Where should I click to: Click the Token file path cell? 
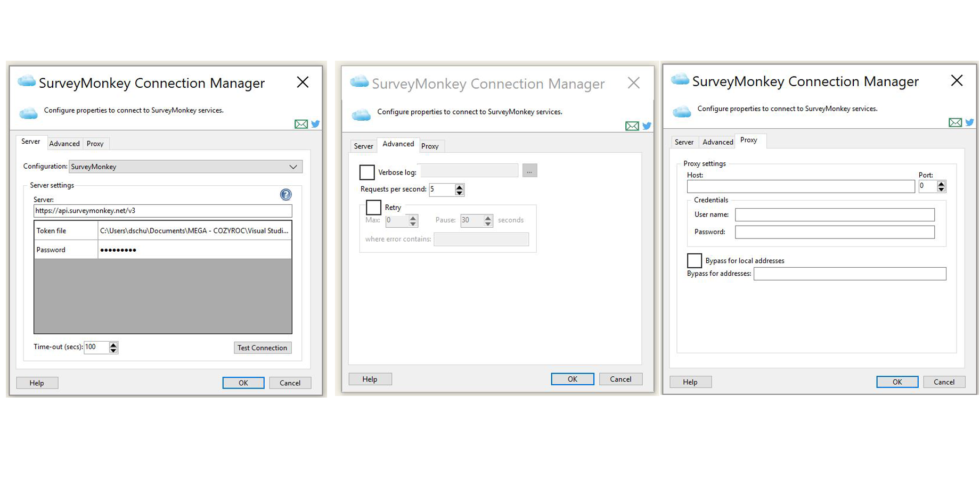click(x=195, y=230)
